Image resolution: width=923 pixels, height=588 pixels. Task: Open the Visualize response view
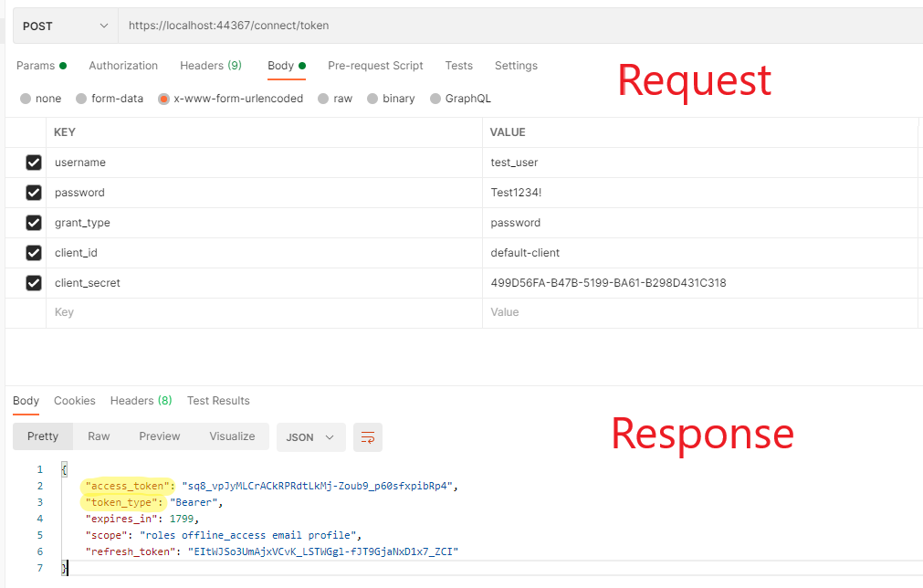click(232, 436)
